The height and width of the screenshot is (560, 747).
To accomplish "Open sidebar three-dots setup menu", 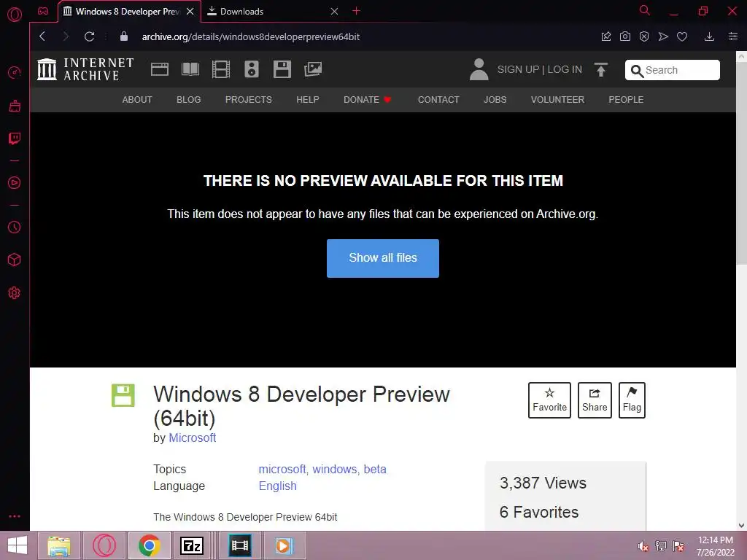I will coord(15,516).
